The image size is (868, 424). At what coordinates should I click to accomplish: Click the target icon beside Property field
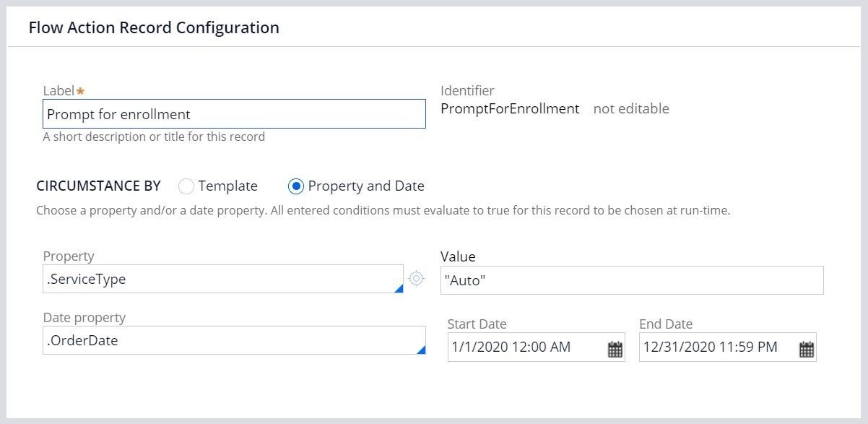pos(416,279)
